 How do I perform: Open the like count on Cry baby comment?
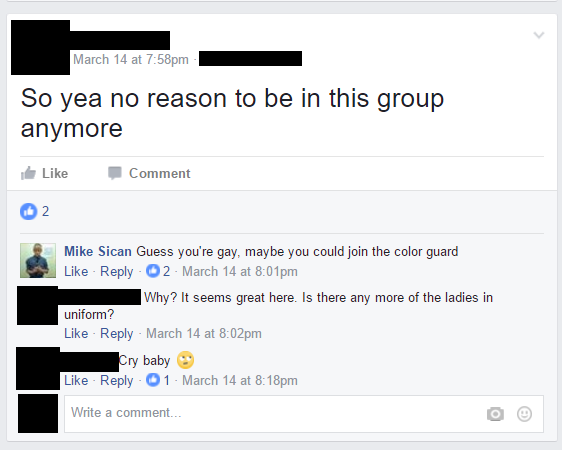(x=158, y=380)
